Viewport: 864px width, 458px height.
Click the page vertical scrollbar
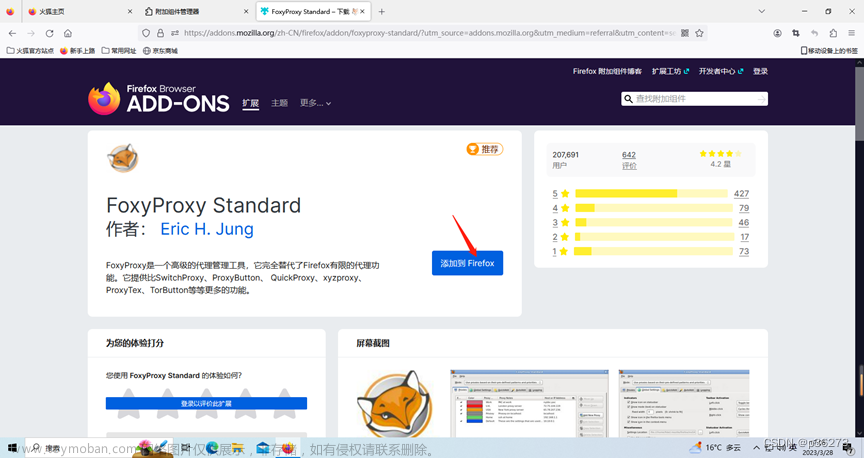click(860, 248)
